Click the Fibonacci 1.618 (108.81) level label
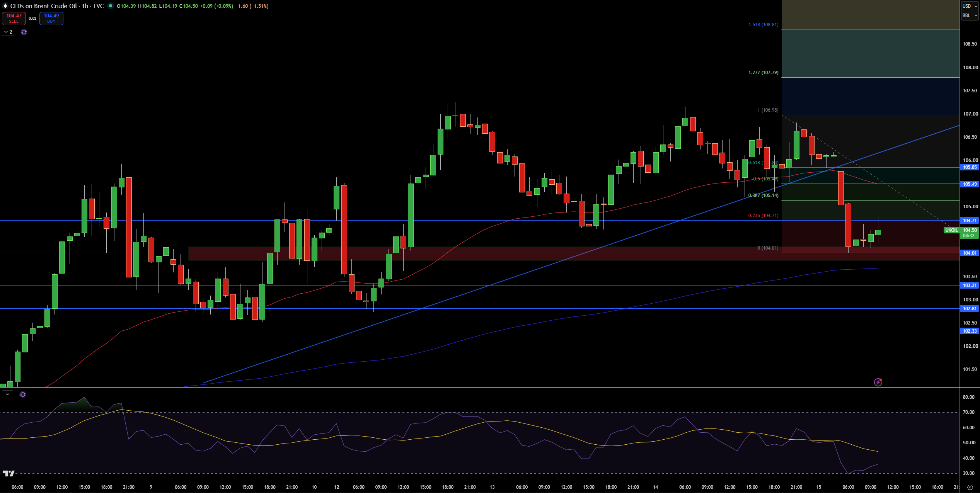980x493 pixels. point(763,25)
